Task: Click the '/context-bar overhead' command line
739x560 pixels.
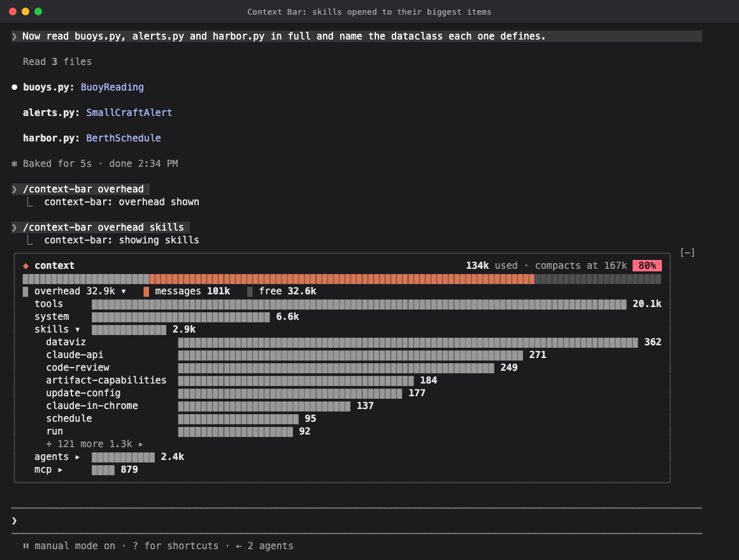Action: (x=83, y=189)
